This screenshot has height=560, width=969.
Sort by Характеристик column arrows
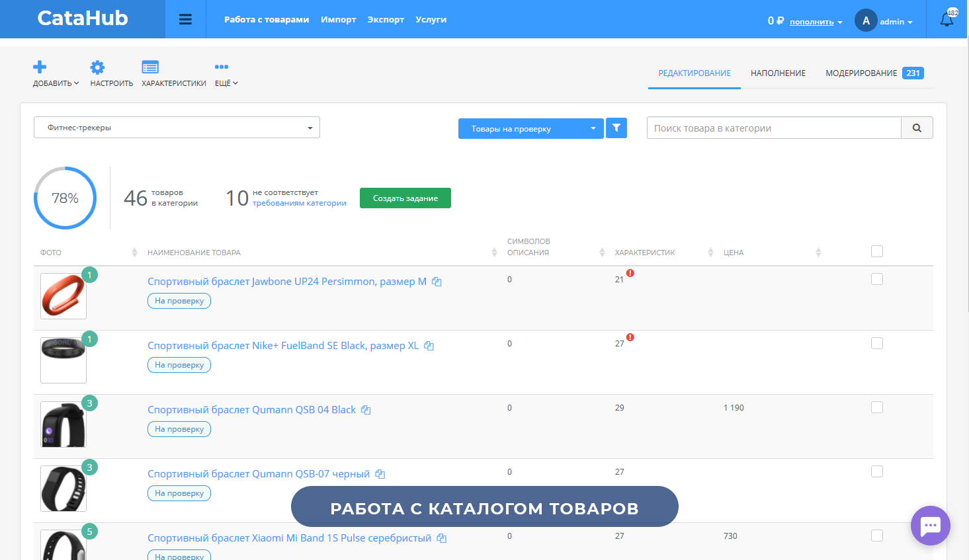(x=710, y=253)
